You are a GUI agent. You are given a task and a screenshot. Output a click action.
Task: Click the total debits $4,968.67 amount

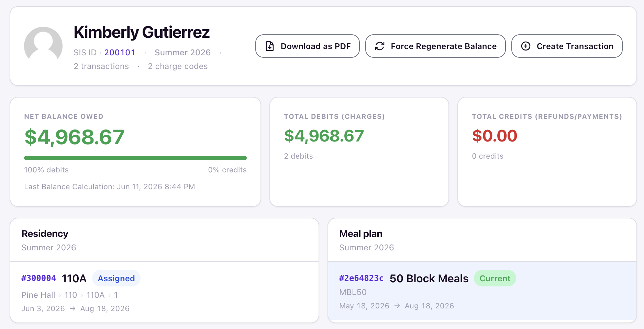[324, 136]
